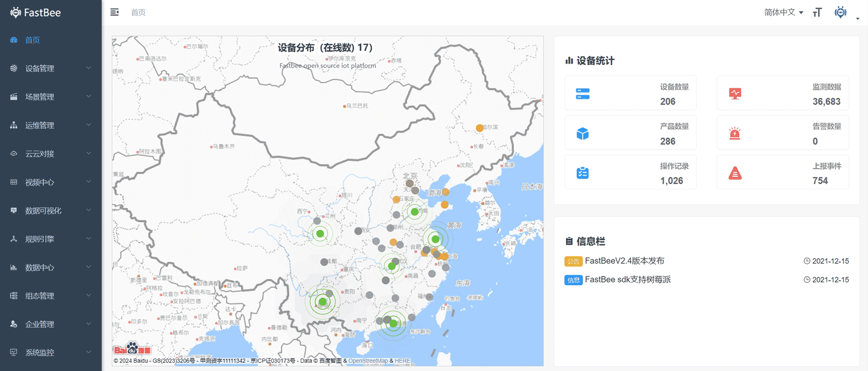Click orange device marker near 哈尔滨
868x371 pixels.
click(x=479, y=128)
